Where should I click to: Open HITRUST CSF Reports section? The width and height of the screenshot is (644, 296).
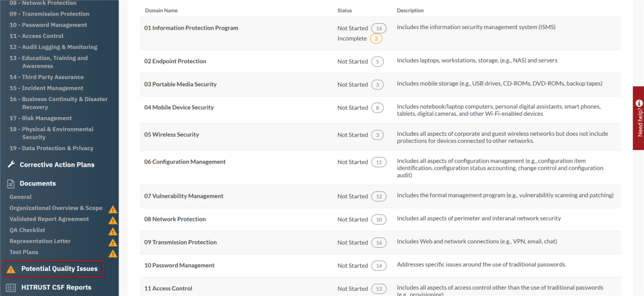click(x=56, y=288)
